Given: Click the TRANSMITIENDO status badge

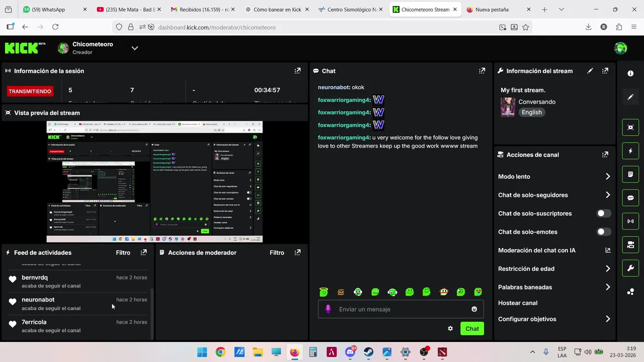Looking at the screenshot, I should point(30,91).
